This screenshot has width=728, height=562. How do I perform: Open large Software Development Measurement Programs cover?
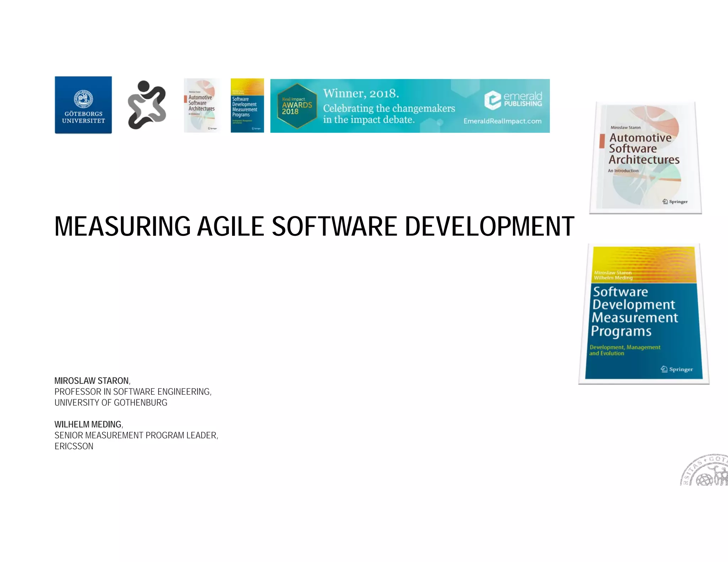(644, 314)
